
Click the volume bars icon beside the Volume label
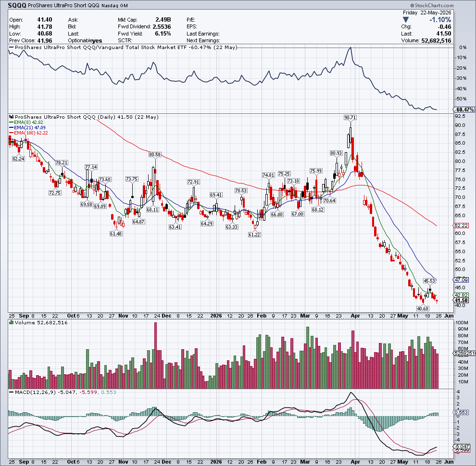click(x=12, y=322)
